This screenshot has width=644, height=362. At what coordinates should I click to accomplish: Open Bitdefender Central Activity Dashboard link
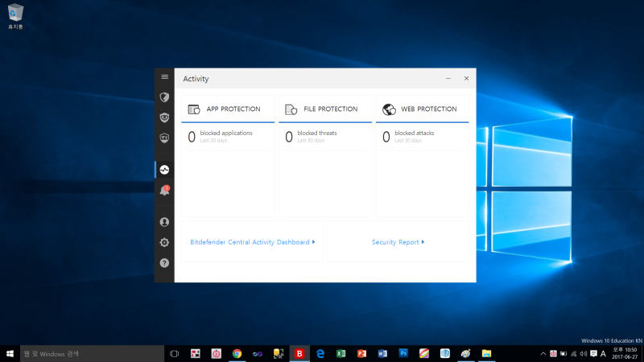[253, 242]
